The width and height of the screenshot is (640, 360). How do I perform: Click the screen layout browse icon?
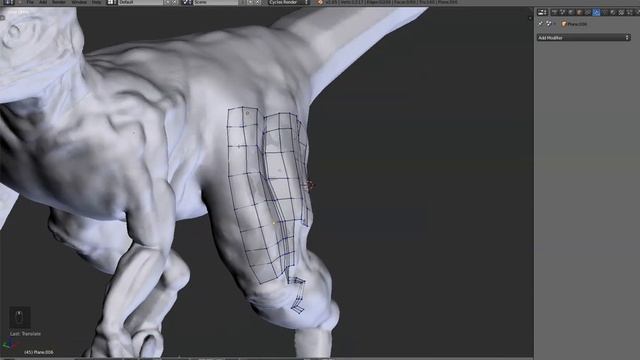pyautogui.click(x=111, y=2)
